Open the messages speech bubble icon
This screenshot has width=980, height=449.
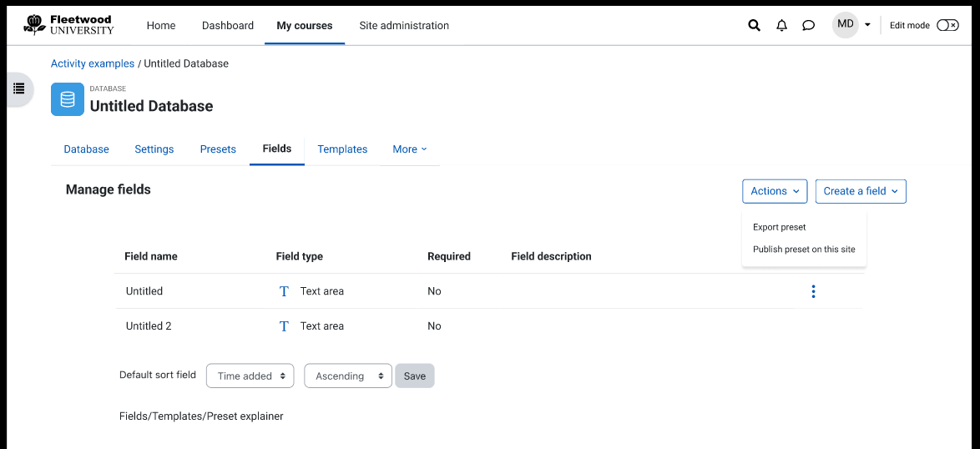click(x=808, y=26)
